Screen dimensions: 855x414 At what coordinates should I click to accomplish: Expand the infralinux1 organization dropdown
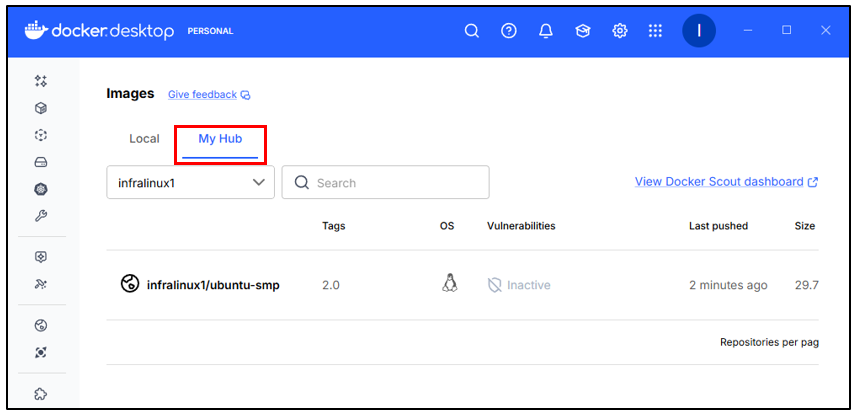pos(190,182)
